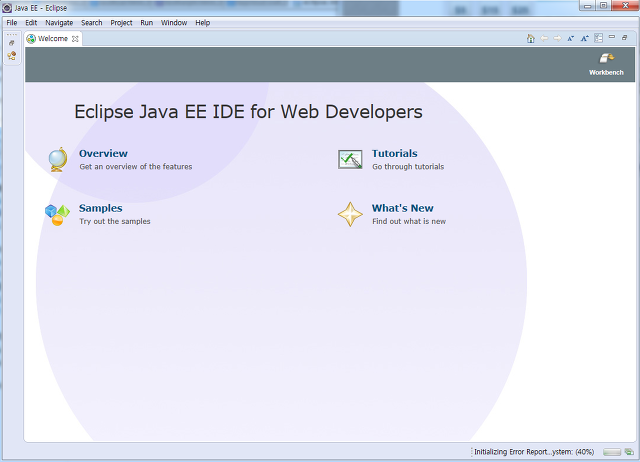Open the Tutorials link

click(394, 153)
